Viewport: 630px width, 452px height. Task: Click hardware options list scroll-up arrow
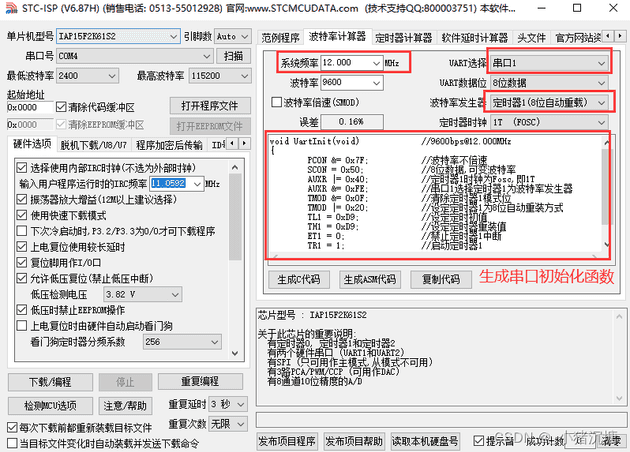[x=235, y=167]
